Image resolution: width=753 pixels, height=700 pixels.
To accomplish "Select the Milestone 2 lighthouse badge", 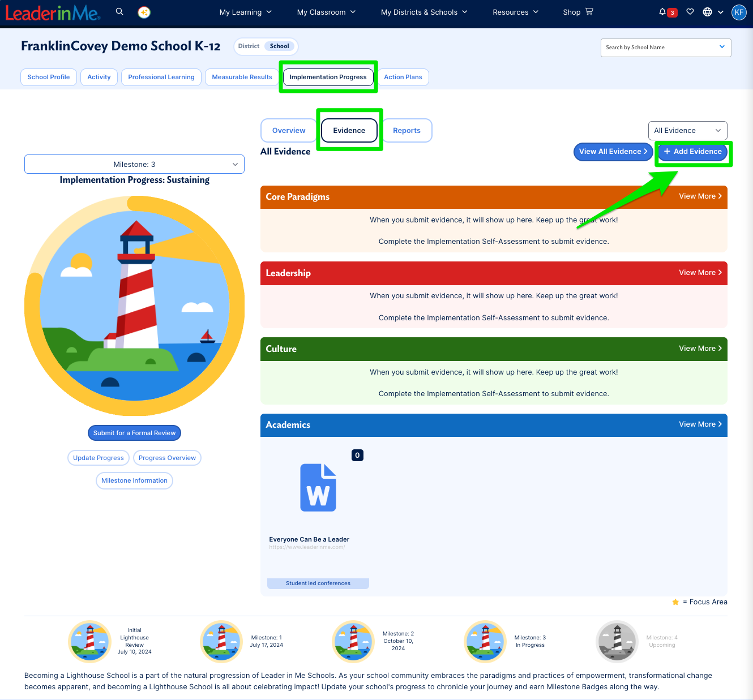I will pos(353,641).
